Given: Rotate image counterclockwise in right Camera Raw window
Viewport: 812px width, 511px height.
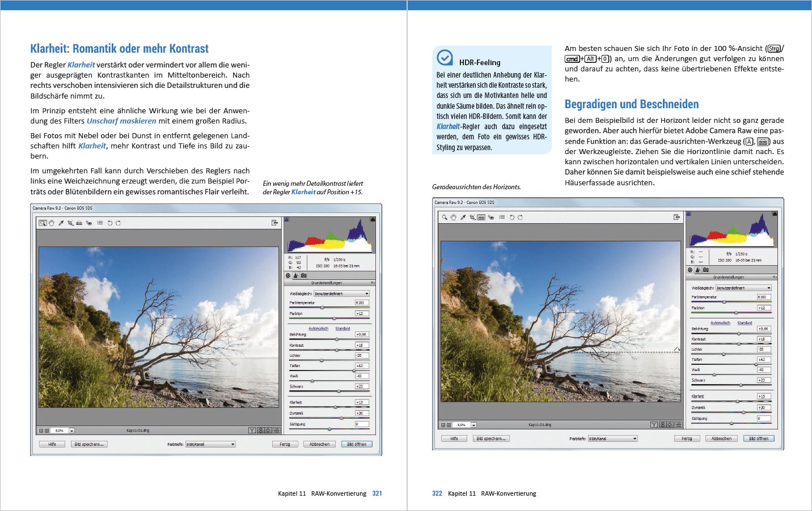Looking at the screenshot, I should (512, 218).
